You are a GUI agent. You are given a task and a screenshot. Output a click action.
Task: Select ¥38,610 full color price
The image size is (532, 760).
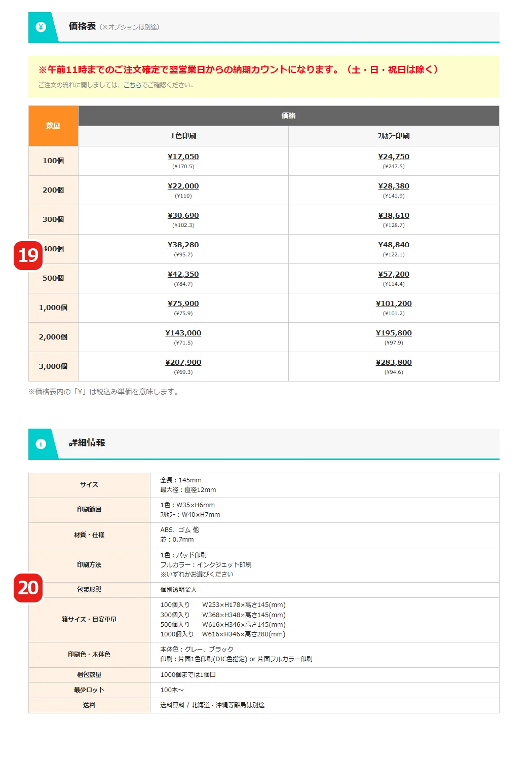point(393,215)
